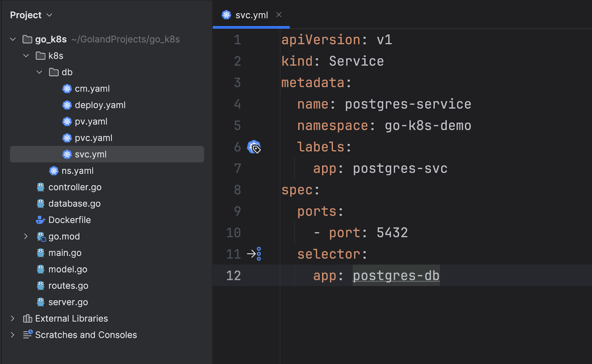Viewport: 592px width, 364px height.
Task: Click the selector gutter icon on line 11
Action: click(x=254, y=254)
